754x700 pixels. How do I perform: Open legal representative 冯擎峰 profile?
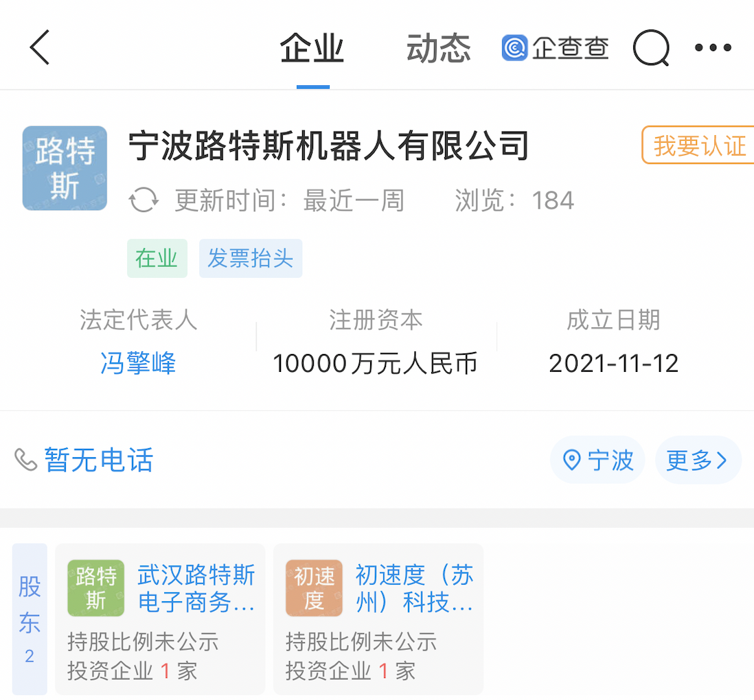tap(137, 363)
